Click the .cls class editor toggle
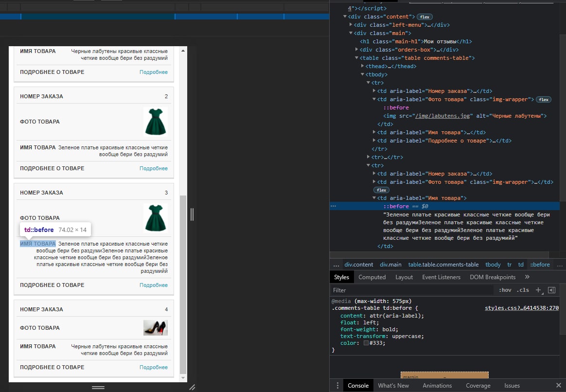 523,290
